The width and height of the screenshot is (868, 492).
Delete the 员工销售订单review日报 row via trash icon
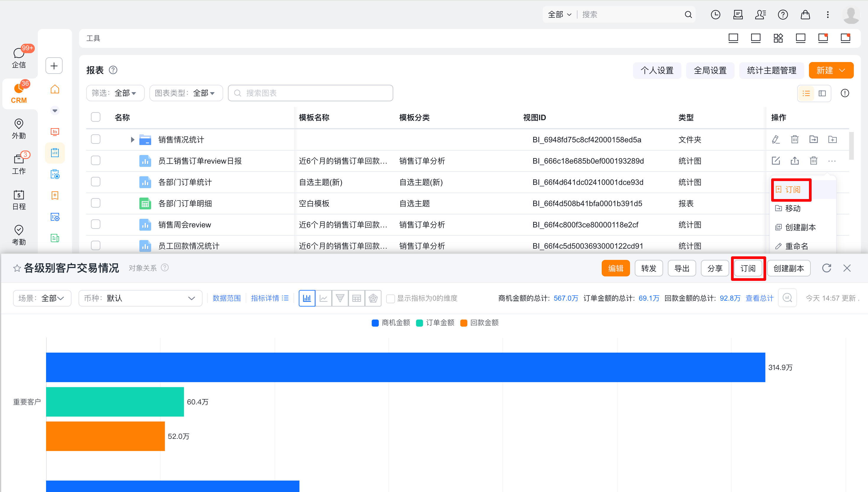click(813, 161)
